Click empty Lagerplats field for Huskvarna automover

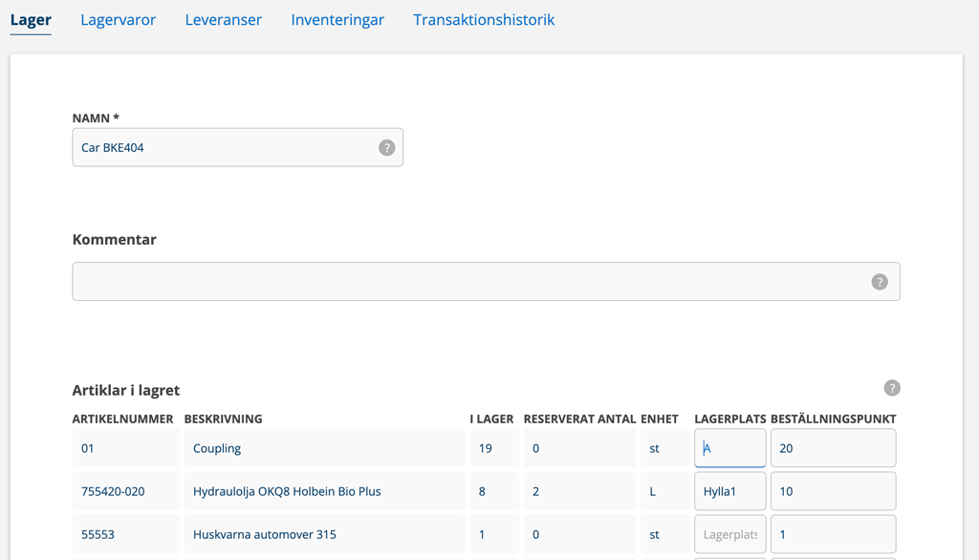(x=729, y=534)
